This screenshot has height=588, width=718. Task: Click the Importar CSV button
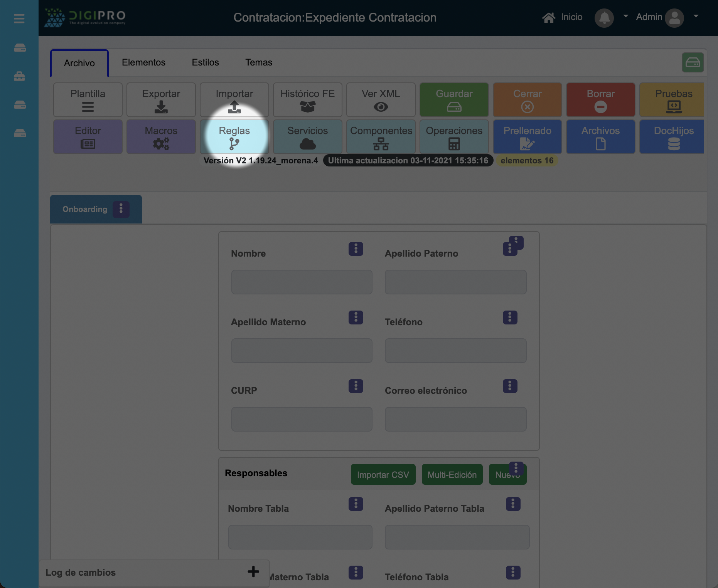click(383, 475)
